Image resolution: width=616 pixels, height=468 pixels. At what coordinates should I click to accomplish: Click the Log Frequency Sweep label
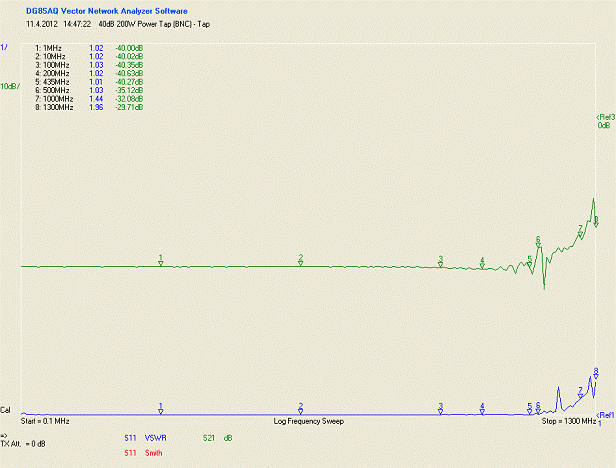tap(307, 422)
